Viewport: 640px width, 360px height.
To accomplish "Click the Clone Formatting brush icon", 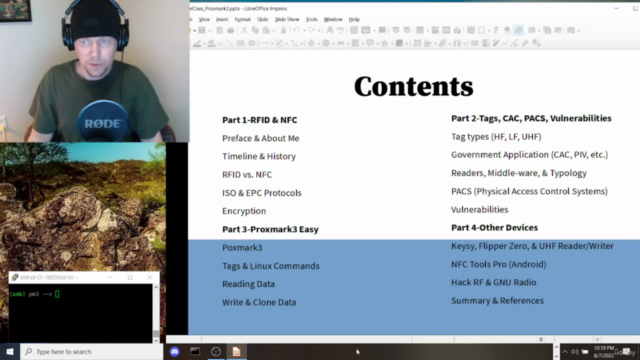I will [283, 30].
